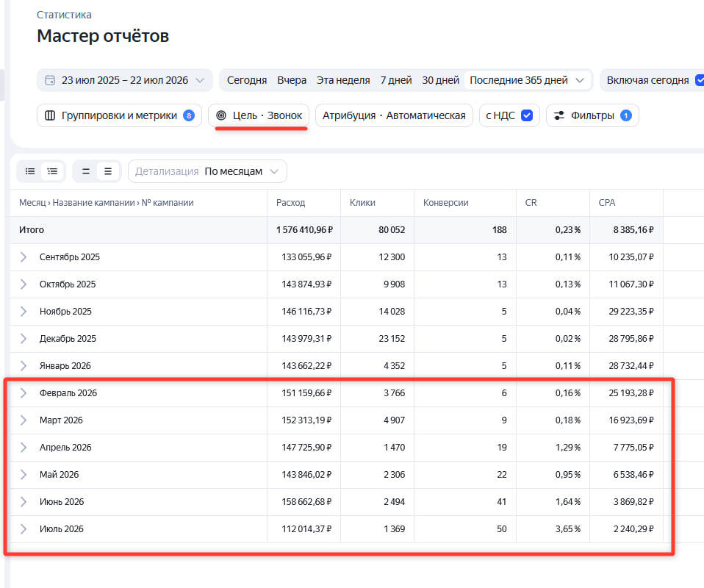This screenshot has height=588, width=704.
Task: Click the Итого row label
Action: coord(32,230)
